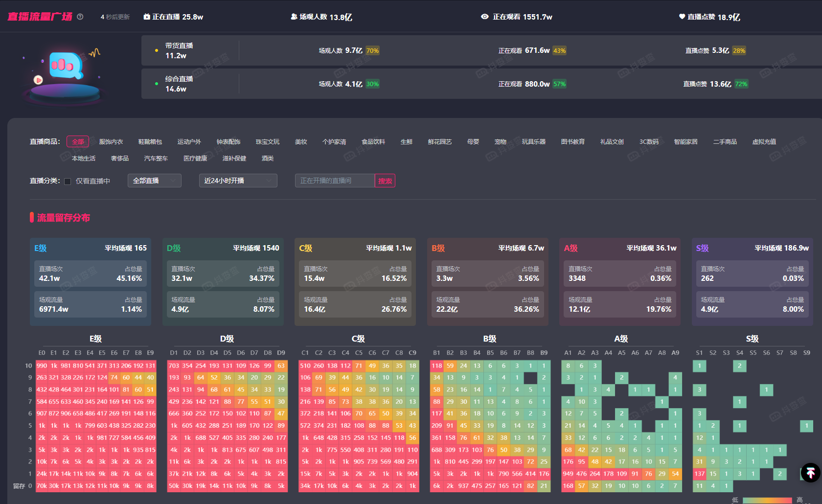Filter by 奢侈品 category
This screenshot has height=504, width=822.
pyautogui.click(x=120, y=158)
